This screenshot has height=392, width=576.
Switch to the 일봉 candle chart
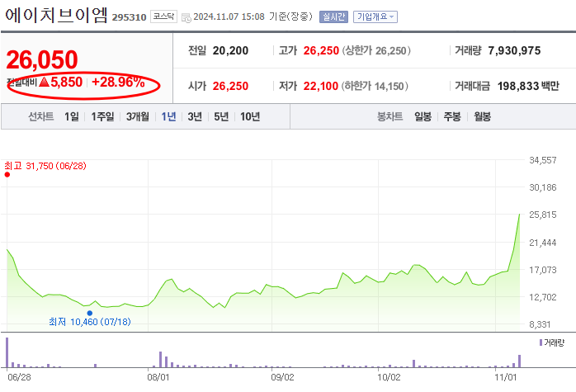click(x=423, y=117)
